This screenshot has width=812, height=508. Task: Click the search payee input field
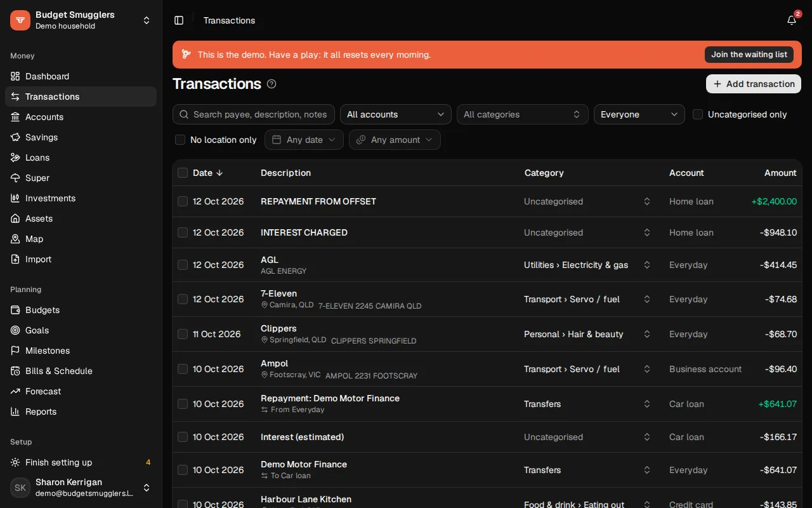(x=254, y=114)
